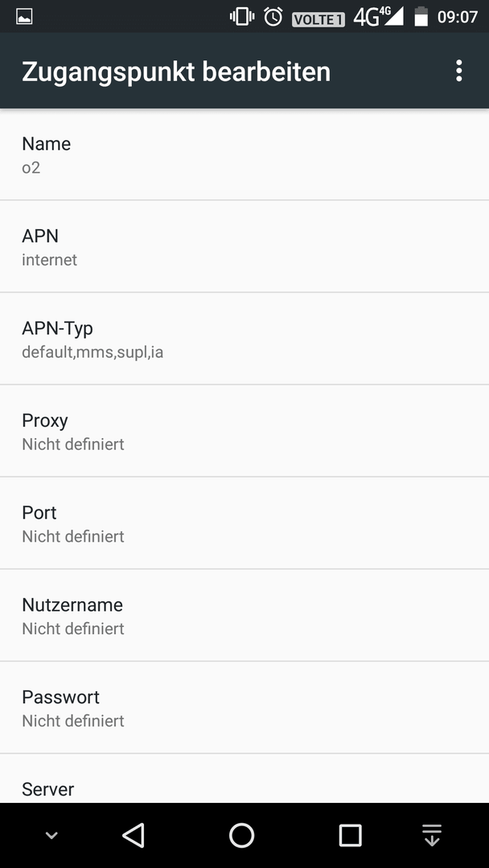Open the three-dot overflow menu
Screen dimensions: 489x868
coord(458,72)
